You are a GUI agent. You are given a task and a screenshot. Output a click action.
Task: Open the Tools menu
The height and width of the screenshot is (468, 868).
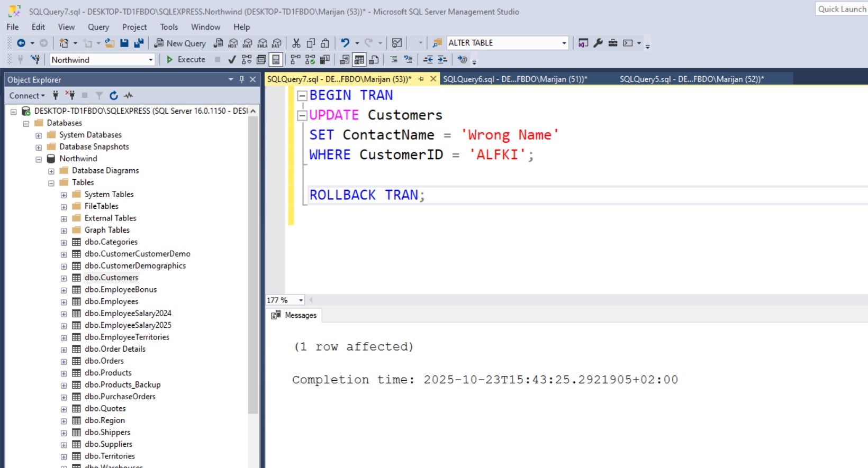pyautogui.click(x=169, y=27)
